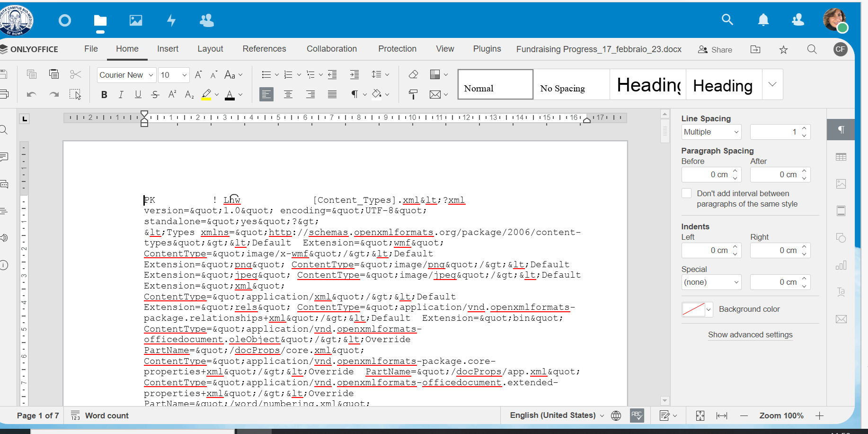Toggle spell checking in status bar
The width and height of the screenshot is (868, 434).
point(637,416)
